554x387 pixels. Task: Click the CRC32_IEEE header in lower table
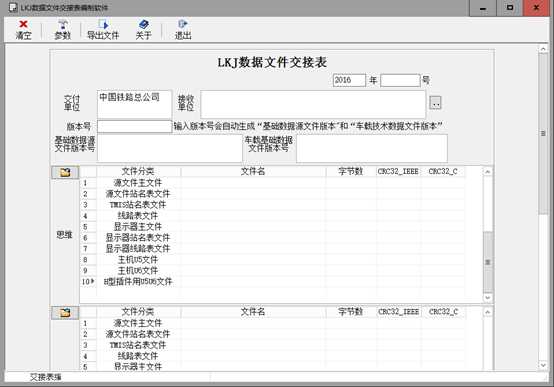click(399, 312)
